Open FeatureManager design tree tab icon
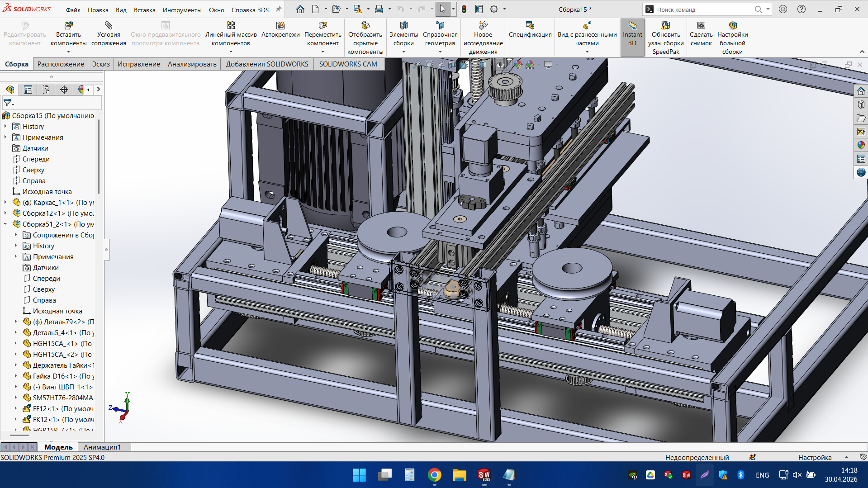The height and width of the screenshot is (488, 868). [x=10, y=90]
